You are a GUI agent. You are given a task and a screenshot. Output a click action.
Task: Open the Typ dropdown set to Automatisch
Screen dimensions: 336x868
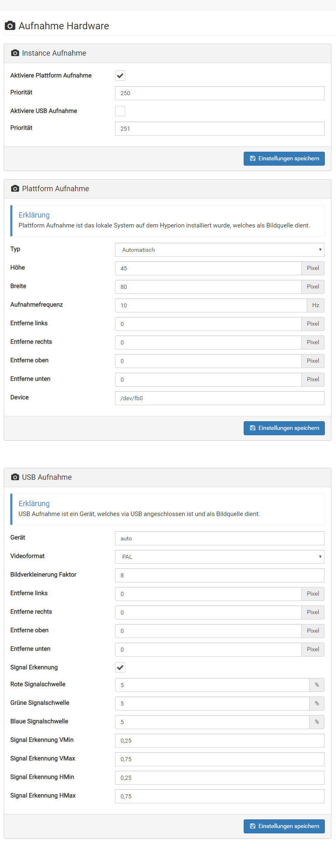[x=220, y=250]
